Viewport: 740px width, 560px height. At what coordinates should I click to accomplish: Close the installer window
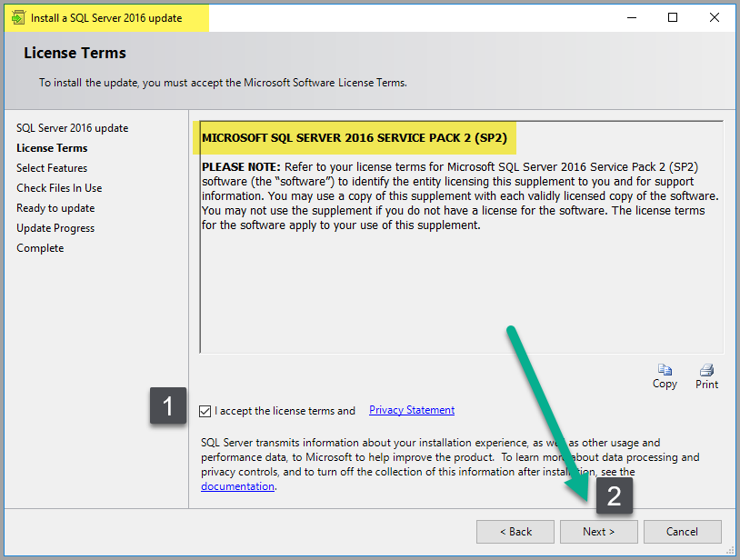pos(714,18)
